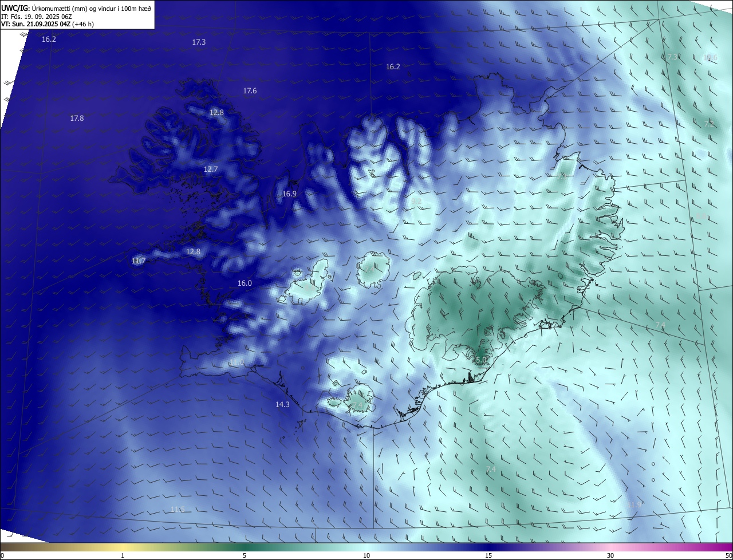Select the colorbar tick label 30

[x=610, y=556]
